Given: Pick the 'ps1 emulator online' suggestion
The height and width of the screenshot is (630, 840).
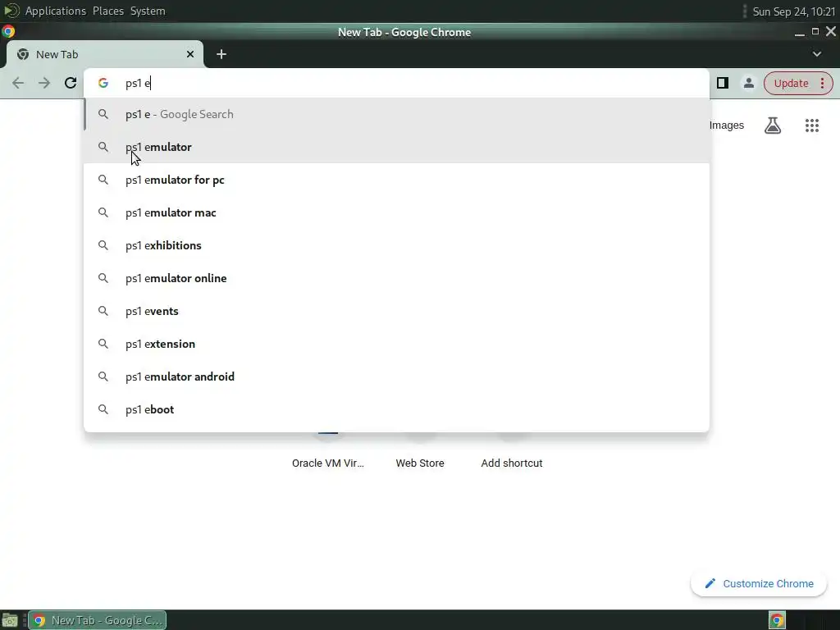Looking at the screenshot, I should tap(397, 278).
